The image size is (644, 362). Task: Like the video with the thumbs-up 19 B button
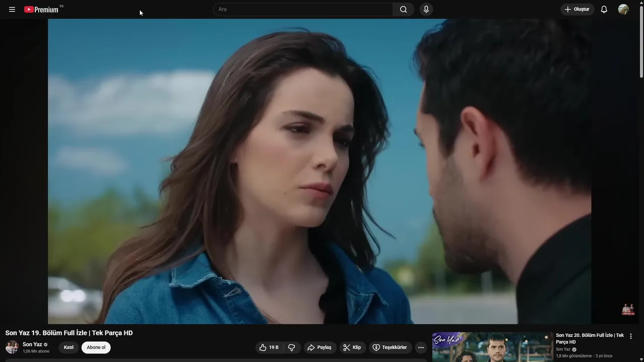(x=269, y=347)
